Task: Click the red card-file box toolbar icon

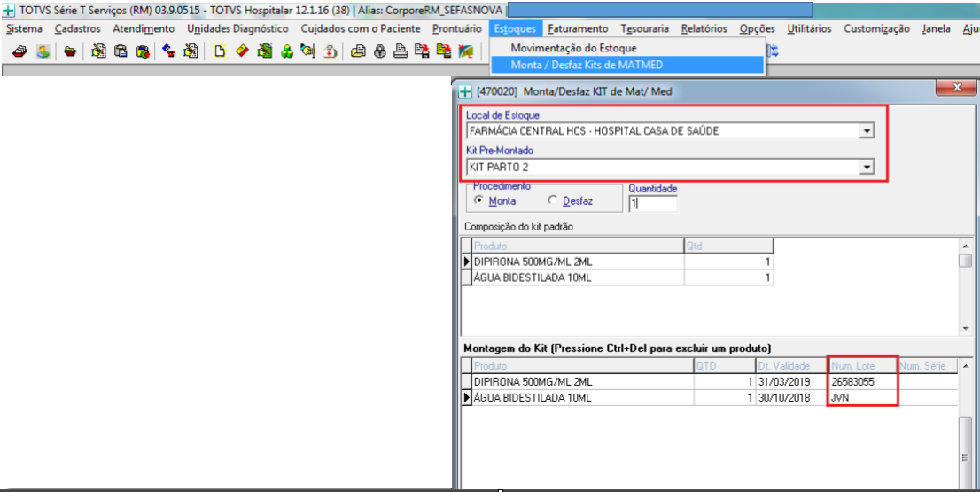Action: [19, 51]
